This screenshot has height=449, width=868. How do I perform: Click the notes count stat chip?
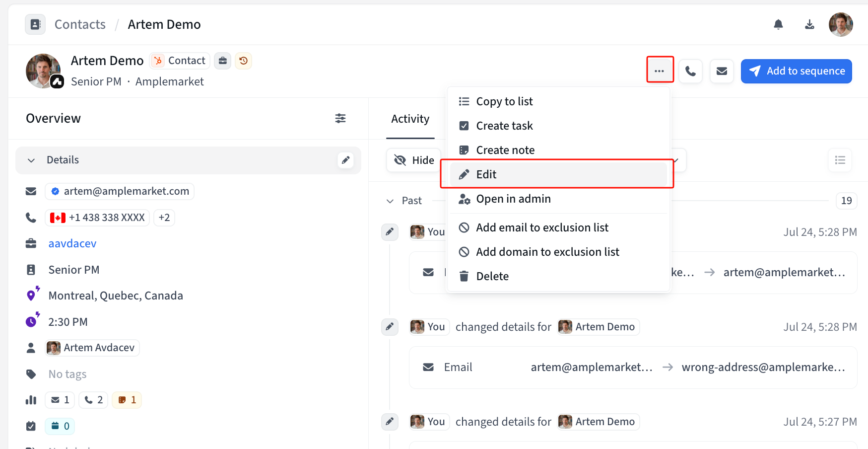[127, 400]
